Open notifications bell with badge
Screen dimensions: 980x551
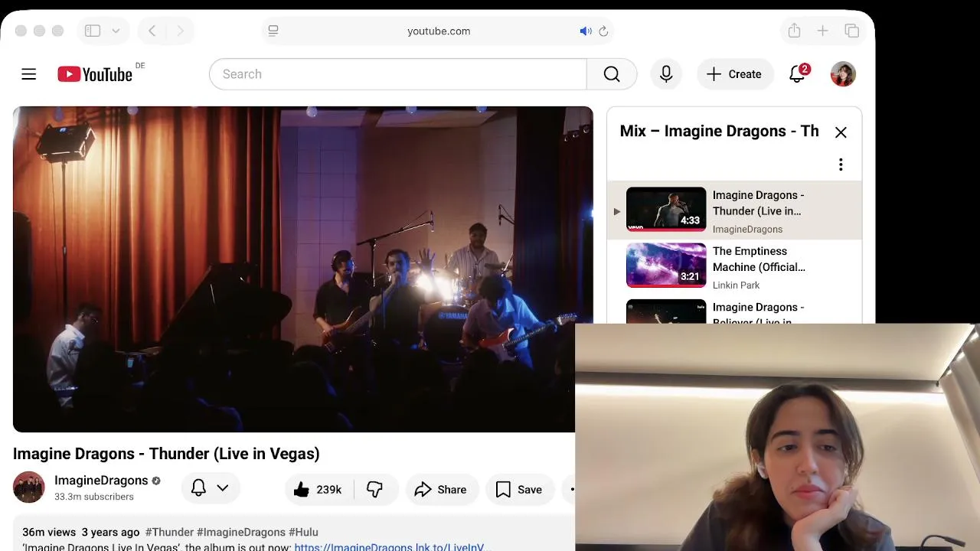tap(798, 73)
